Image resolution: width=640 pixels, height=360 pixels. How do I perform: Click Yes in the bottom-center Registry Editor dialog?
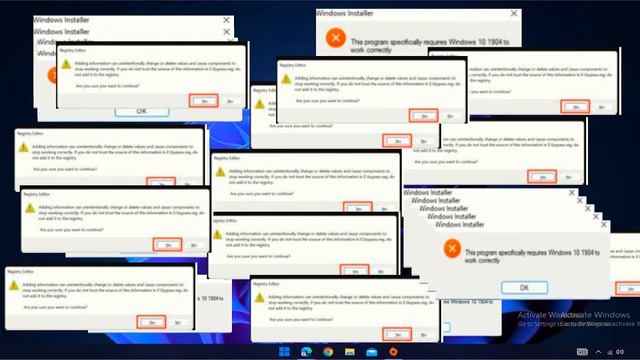397,334
